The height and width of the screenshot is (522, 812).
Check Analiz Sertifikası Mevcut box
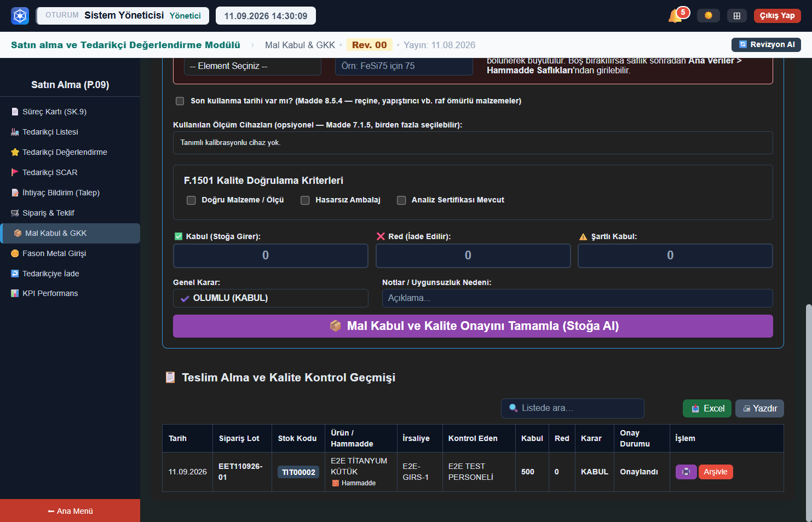coord(401,200)
